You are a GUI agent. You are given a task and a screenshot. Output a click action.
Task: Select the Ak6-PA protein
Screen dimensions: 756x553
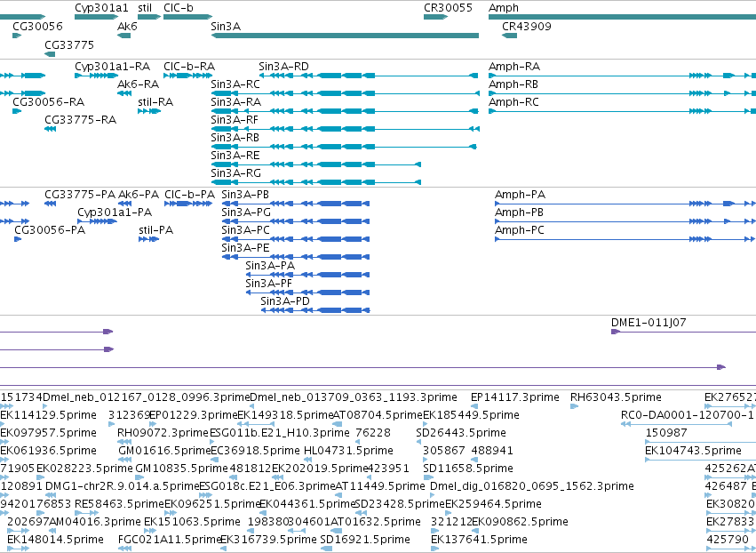(125, 204)
